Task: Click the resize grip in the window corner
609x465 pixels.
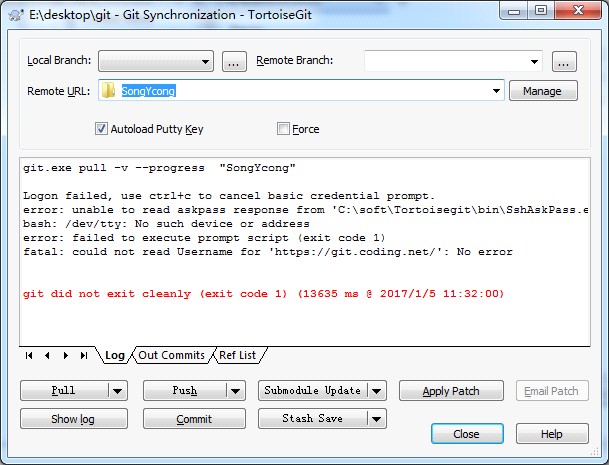Action: tap(595, 451)
